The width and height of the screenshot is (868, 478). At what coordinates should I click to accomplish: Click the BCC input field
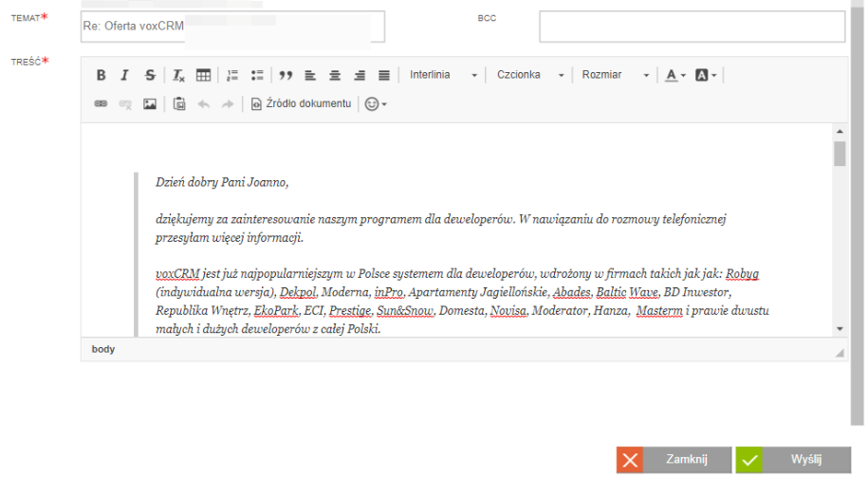coord(692,27)
